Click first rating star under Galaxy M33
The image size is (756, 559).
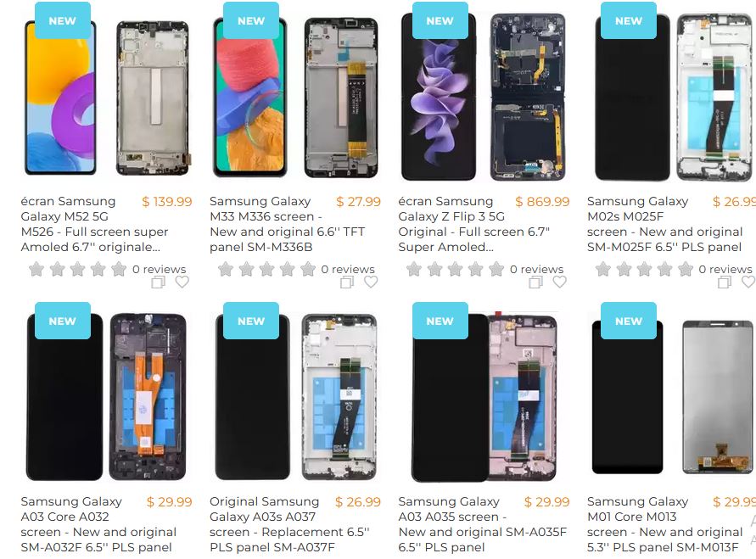(x=226, y=269)
